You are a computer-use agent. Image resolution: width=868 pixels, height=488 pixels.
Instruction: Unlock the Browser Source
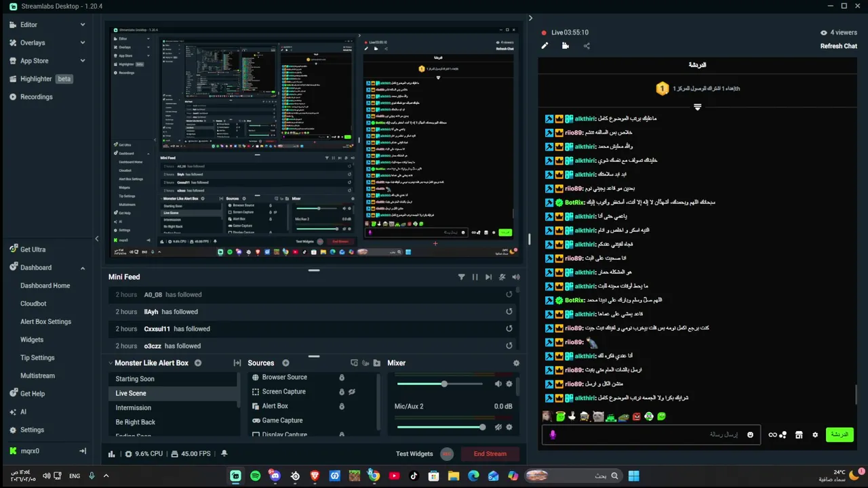342,378
